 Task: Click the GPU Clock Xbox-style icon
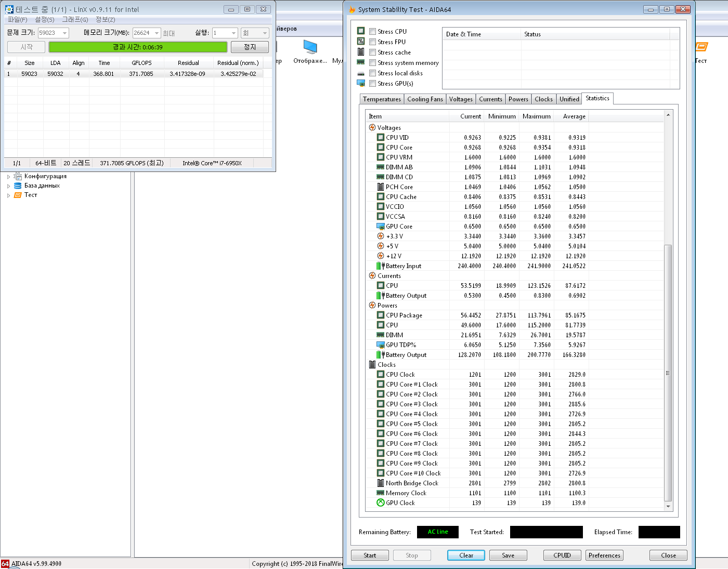pyautogui.click(x=381, y=502)
